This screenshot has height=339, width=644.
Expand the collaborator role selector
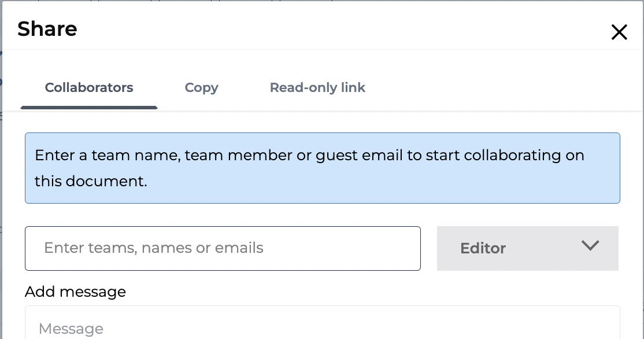coord(527,248)
